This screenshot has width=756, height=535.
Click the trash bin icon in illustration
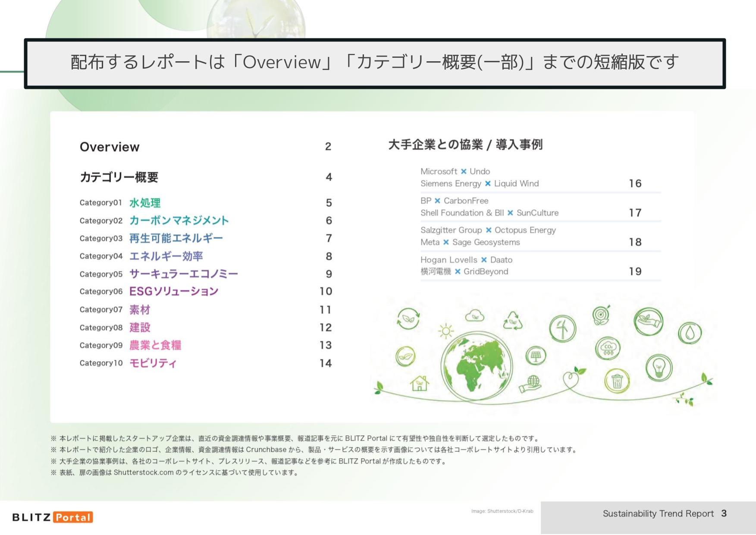[x=617, y=381]
